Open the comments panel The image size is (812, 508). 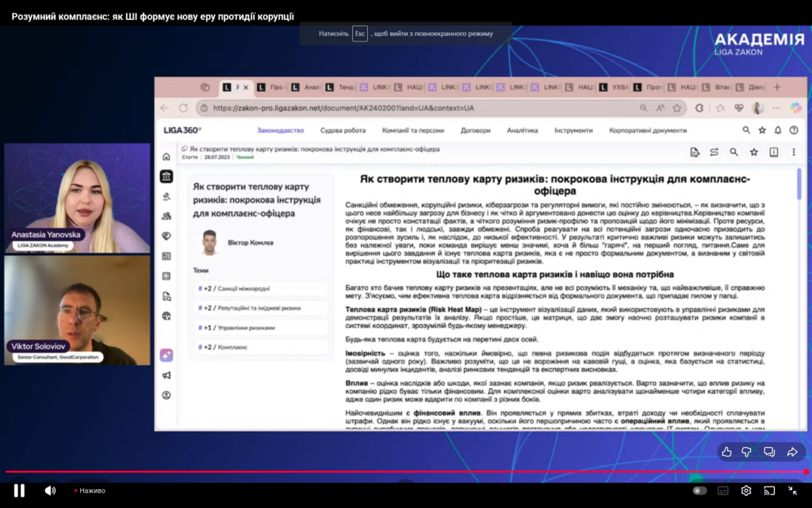769,452
